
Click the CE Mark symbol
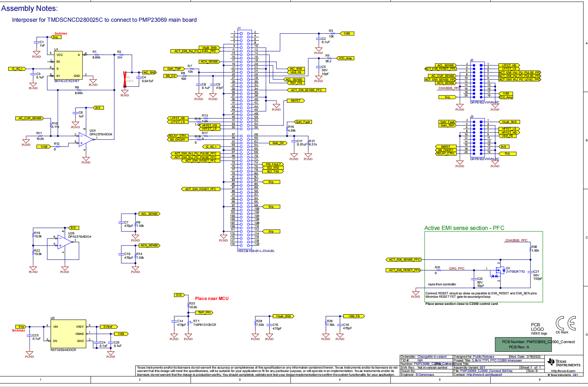coord(565,323)
